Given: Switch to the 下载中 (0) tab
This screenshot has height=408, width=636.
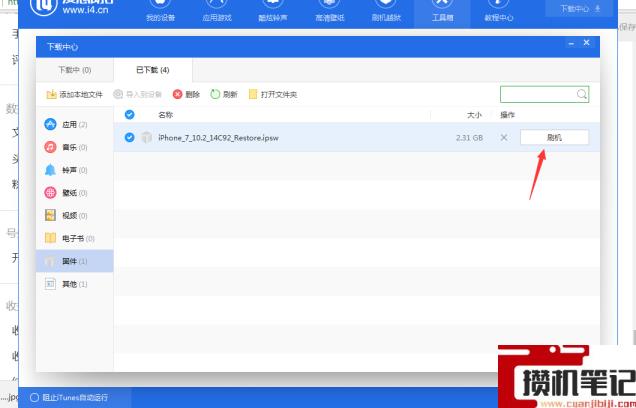Looking at the screenshot, I should pyautogui.click(x=75, y=70).
